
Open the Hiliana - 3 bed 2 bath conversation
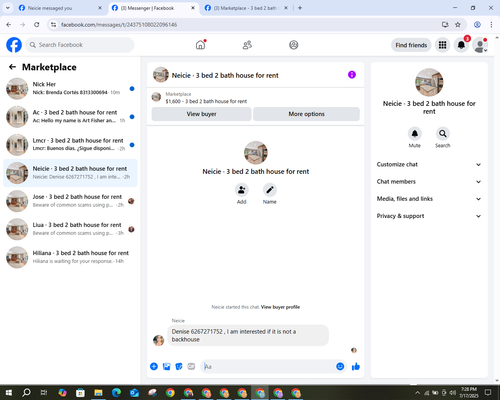[x=70, y=257]
